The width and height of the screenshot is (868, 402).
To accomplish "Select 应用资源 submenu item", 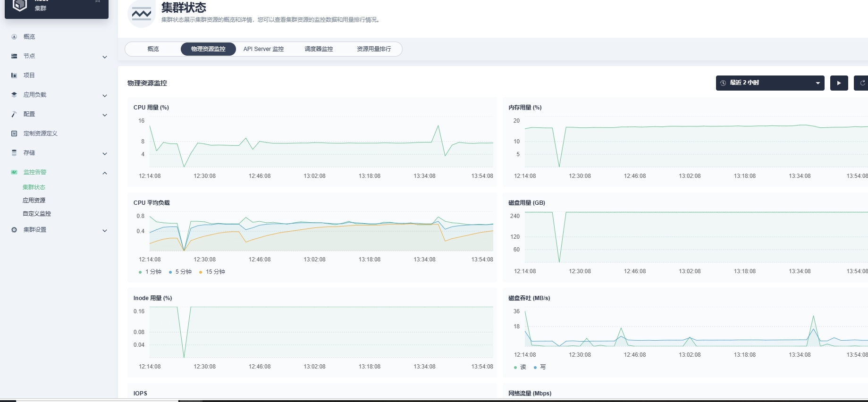I will click(34, 201).
